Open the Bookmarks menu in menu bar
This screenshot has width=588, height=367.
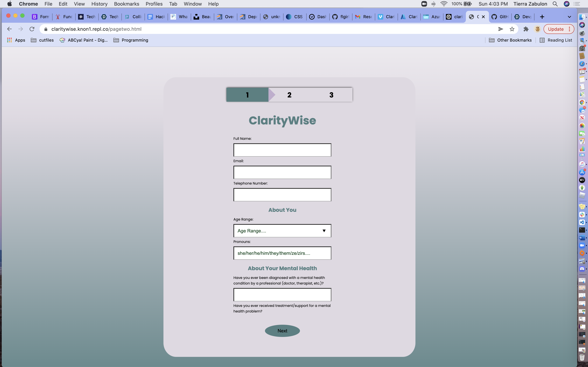click(126, 4)
